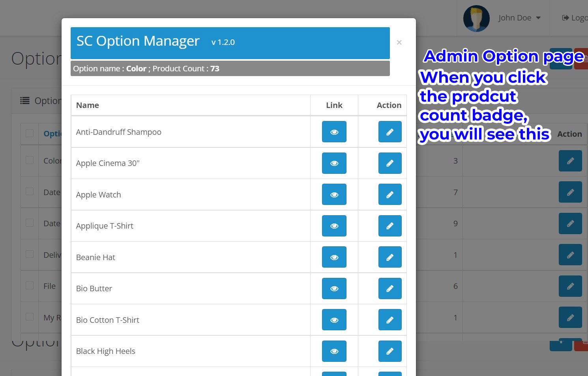Image resolution: width=588 pixels, height=376 pixels.
Task: Toggle the select-all checkbox in the options header
Action: tap(30, 134)
